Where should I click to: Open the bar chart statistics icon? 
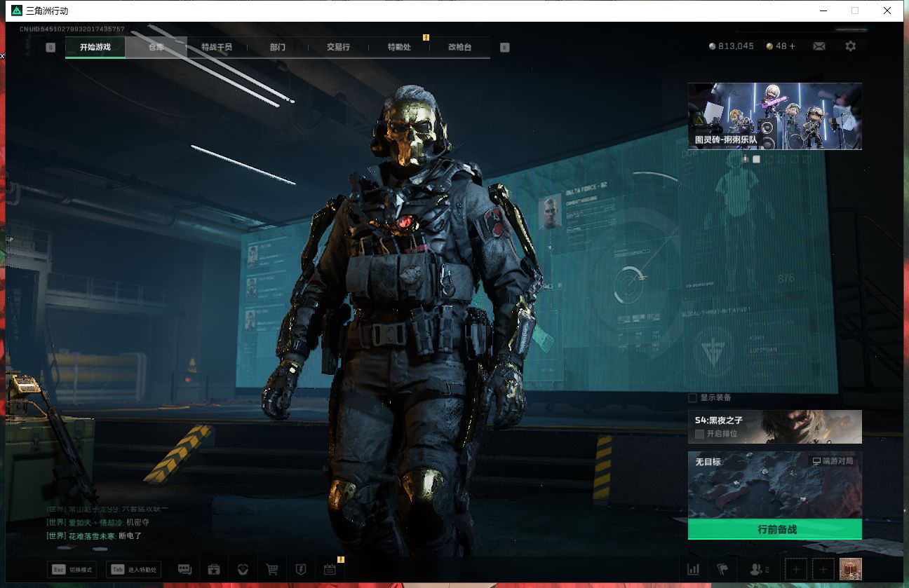(694, 570)
